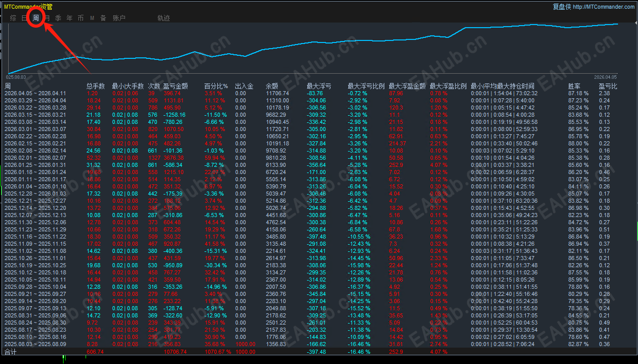Image resolution: width=638 pixels, height=364 pixels.
Task: Open the 月 monthly statistics view
Action: [46, 17]
